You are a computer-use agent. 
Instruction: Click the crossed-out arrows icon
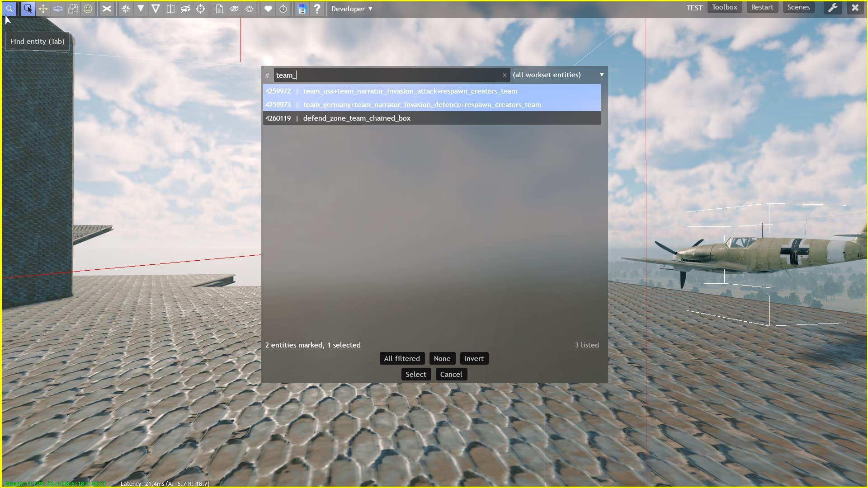pyautogui.click(x=185, y=9)
